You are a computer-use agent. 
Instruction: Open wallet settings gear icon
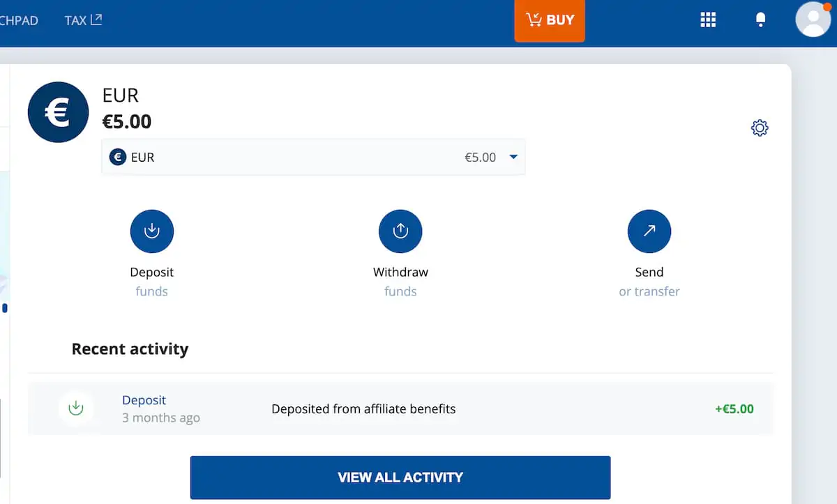tap(760, 128)
